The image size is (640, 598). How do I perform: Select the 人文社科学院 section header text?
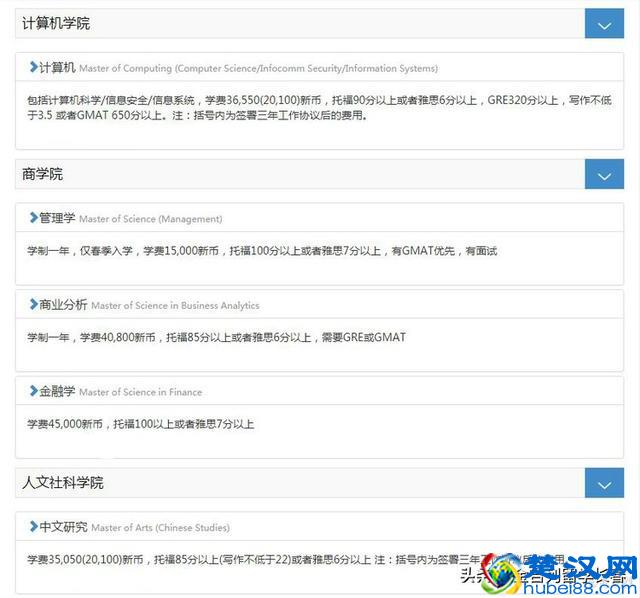(x=63, y=482)
